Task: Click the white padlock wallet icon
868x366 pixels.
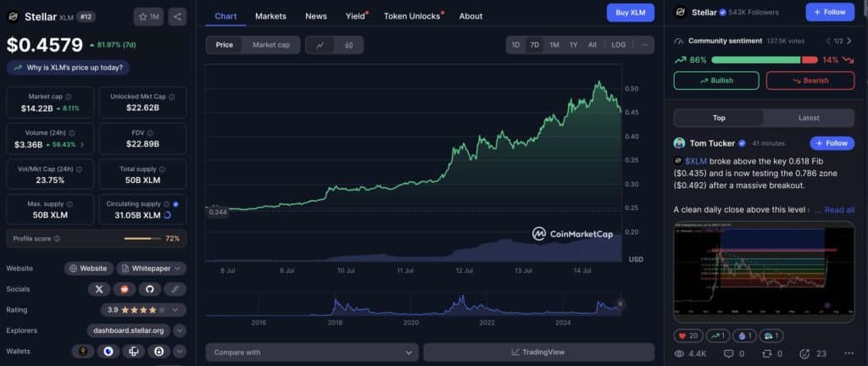Action: click(x=159, y=351)
